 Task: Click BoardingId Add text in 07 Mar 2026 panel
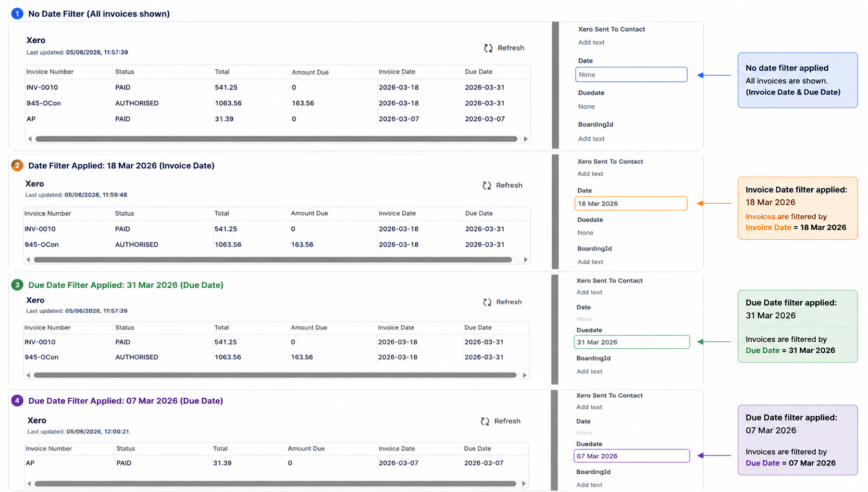589,485
